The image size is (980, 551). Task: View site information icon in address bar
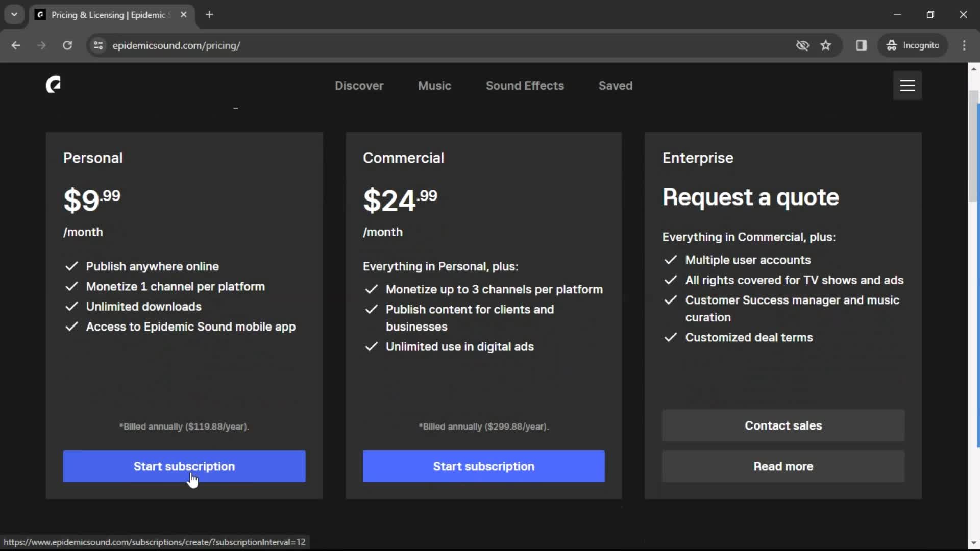coord(98,45)
